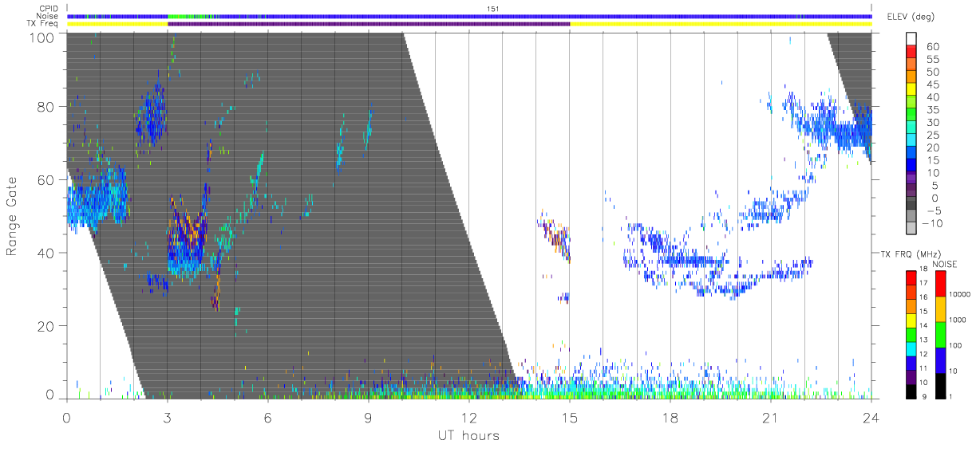Click the "Range Gate" y-axis title

click(13, 215)
